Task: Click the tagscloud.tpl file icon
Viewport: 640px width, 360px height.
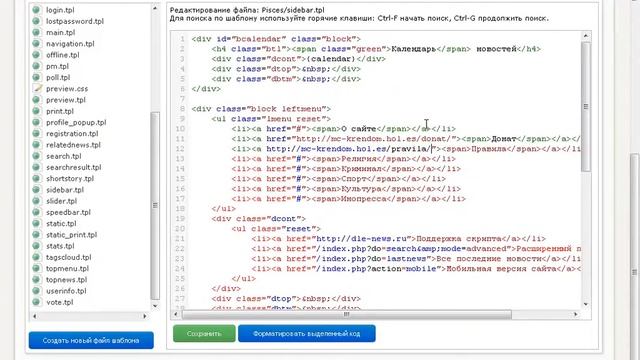Action: (x=36, y=256)
